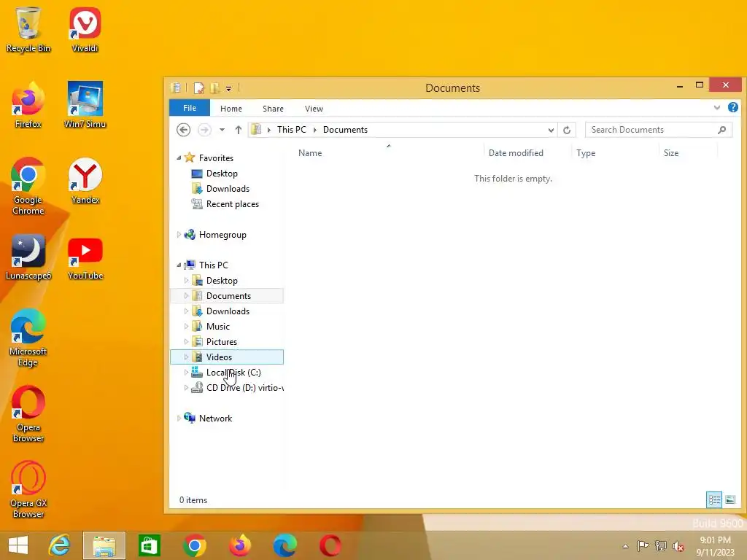Collapse the Favorites tree node
Image resolution: width=747 pixels, height=560 pixels.
click(179, 158)
